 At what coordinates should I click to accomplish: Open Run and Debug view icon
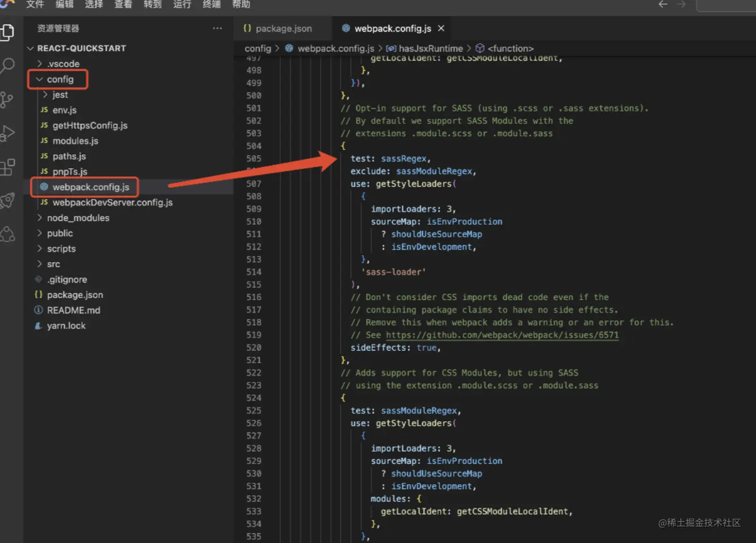(8, 133)
